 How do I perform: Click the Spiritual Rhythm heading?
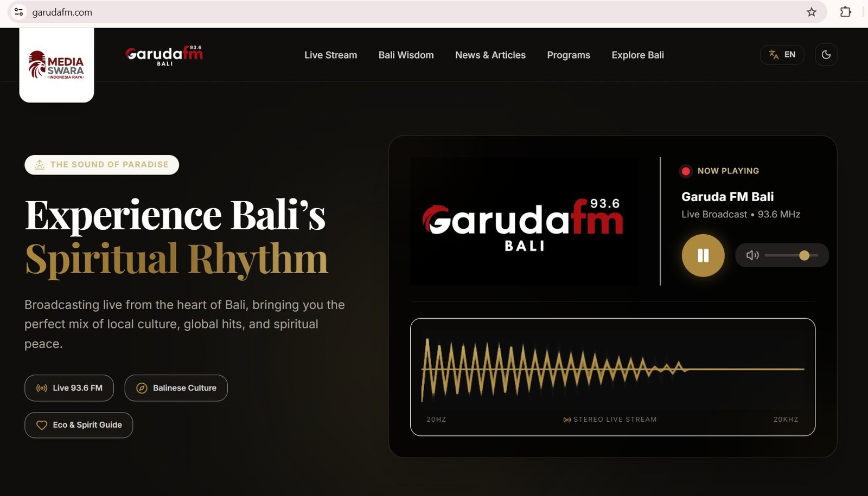point(176,259)
